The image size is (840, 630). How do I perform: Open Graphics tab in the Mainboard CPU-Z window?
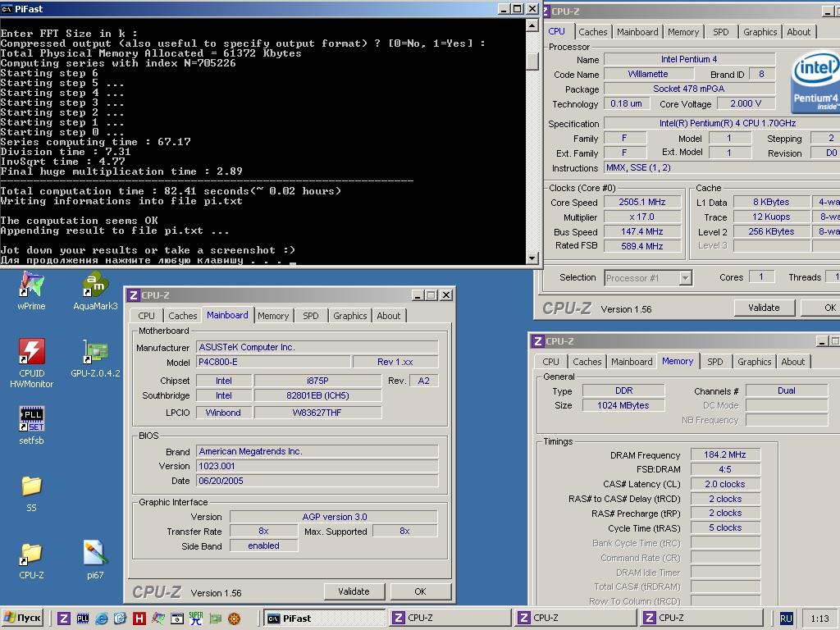tap(349, 316)
